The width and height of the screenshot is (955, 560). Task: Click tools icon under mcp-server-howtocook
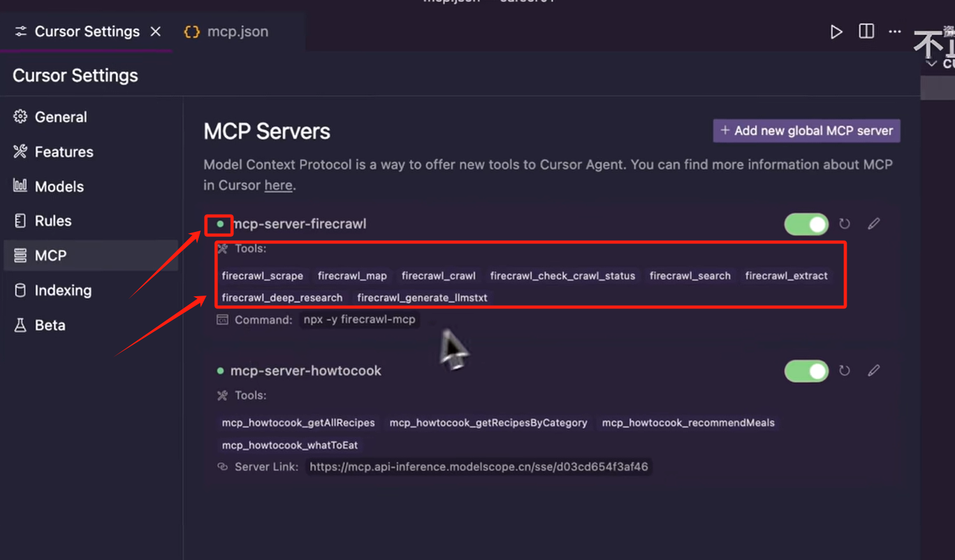[x=222, y=396]
